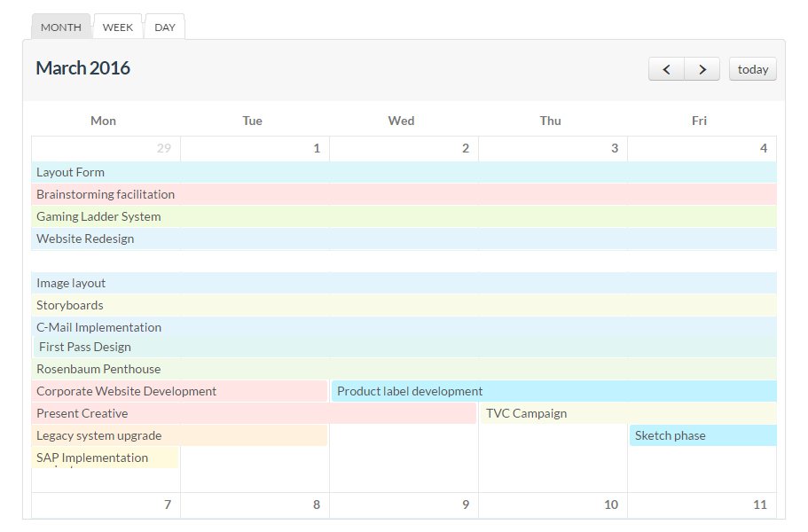
Task: Select the MONTH view tab
Action: coord(60,27)
